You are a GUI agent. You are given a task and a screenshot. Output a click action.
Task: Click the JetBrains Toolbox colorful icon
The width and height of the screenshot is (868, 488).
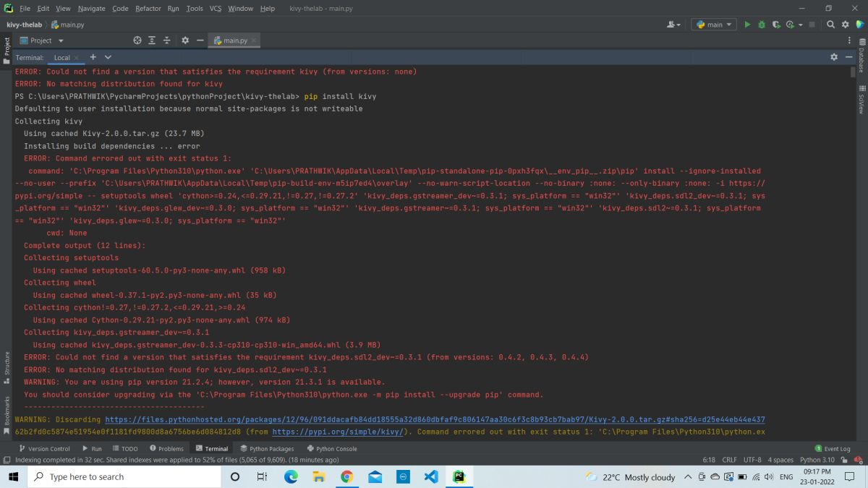tap(859, 25)
